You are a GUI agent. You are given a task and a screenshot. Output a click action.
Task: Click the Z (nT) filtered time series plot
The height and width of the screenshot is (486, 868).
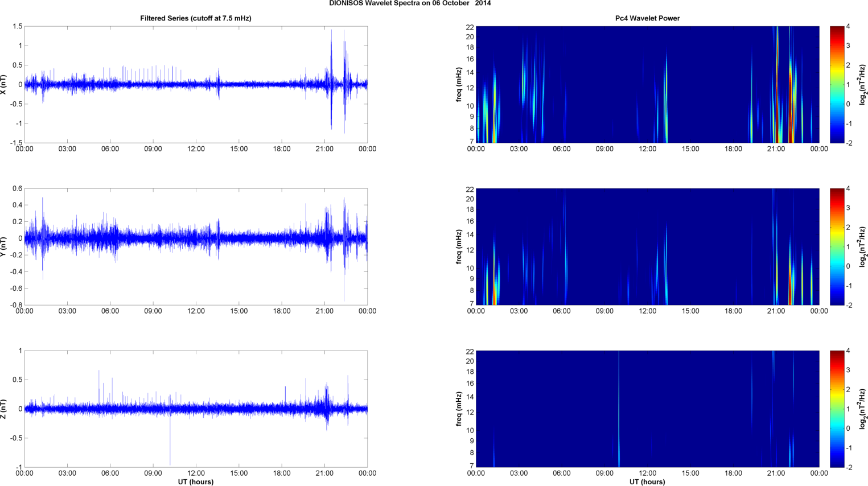(x=196, y=409)
